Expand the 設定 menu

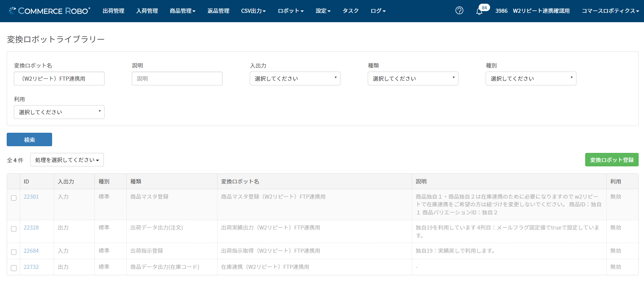pyautogui.click(x=323, y=11)
